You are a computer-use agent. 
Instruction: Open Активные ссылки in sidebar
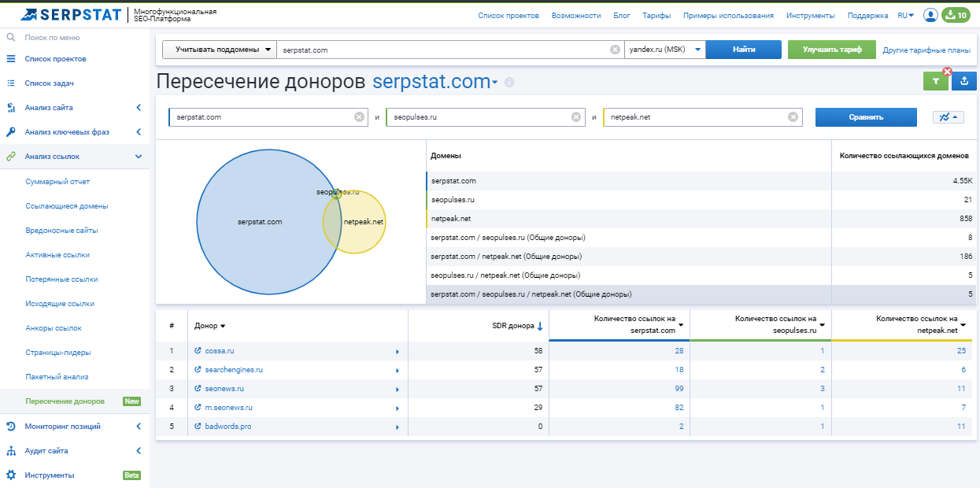tap(57, 255)
